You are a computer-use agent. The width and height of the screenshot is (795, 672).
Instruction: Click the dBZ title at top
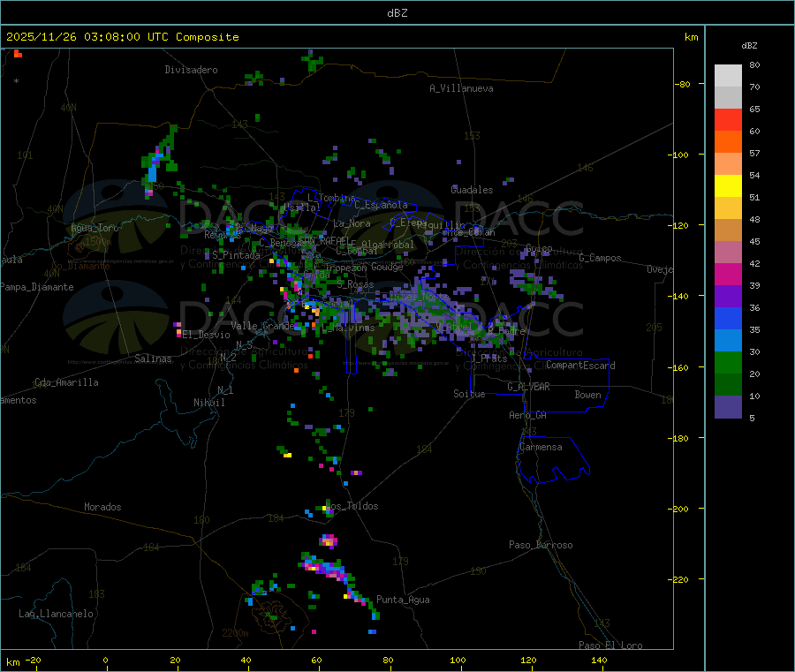[x=397, y=13]
